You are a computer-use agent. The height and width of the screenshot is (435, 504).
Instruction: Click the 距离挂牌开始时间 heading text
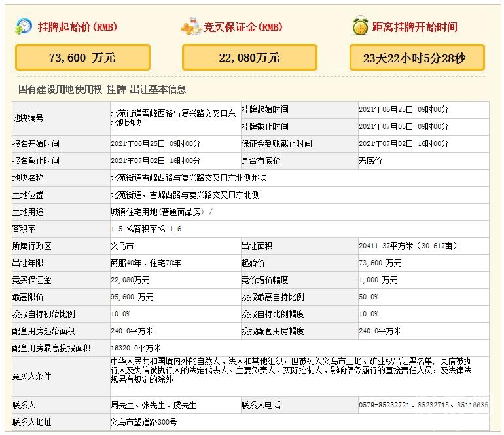(414, 28)
